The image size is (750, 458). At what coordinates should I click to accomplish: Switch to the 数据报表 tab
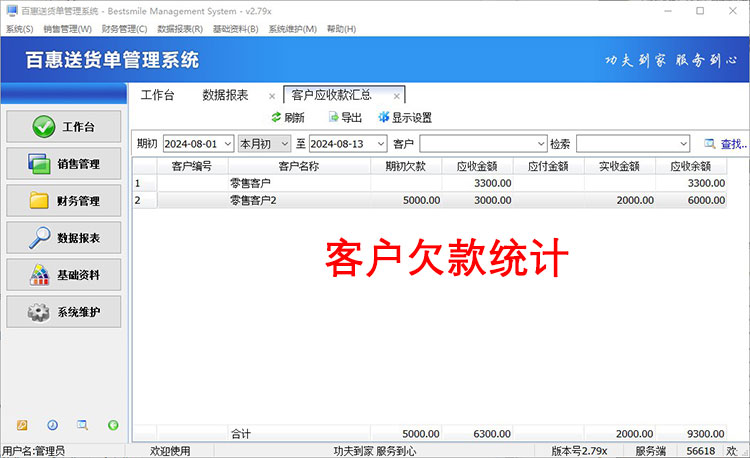click(x=225, y=95)
